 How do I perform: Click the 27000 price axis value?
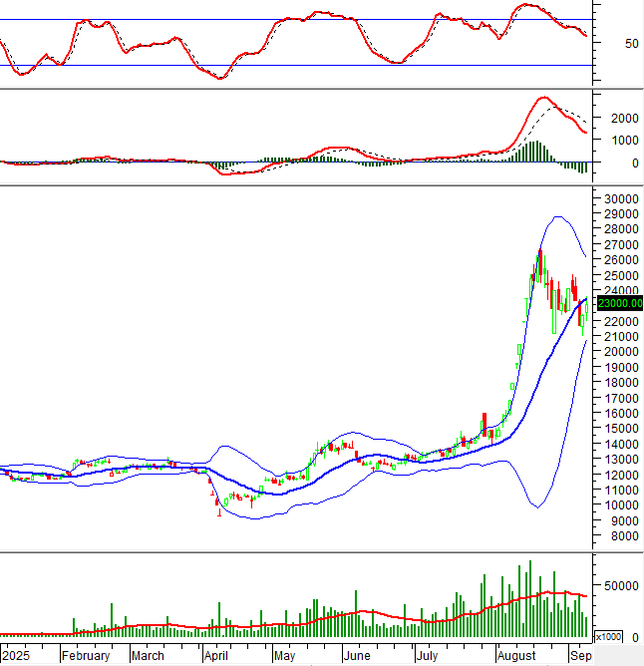tap(621, 244)
